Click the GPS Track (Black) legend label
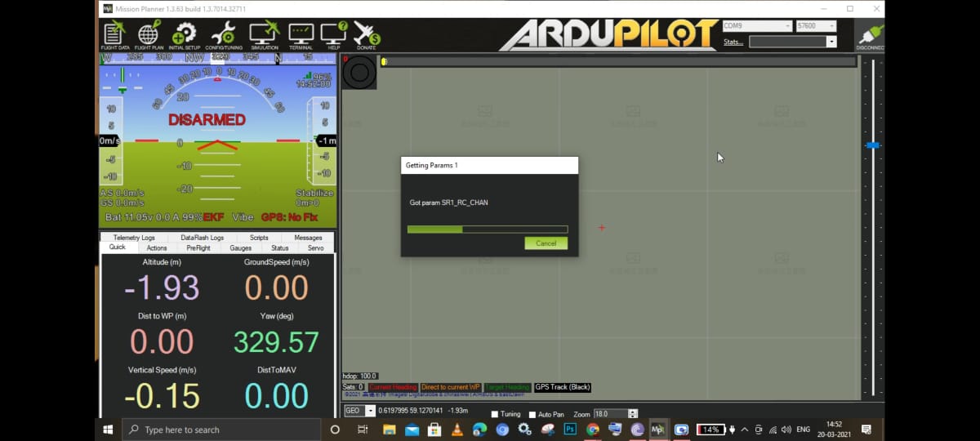This screenshot has width=980, height=441. click(x=562, y=387)
